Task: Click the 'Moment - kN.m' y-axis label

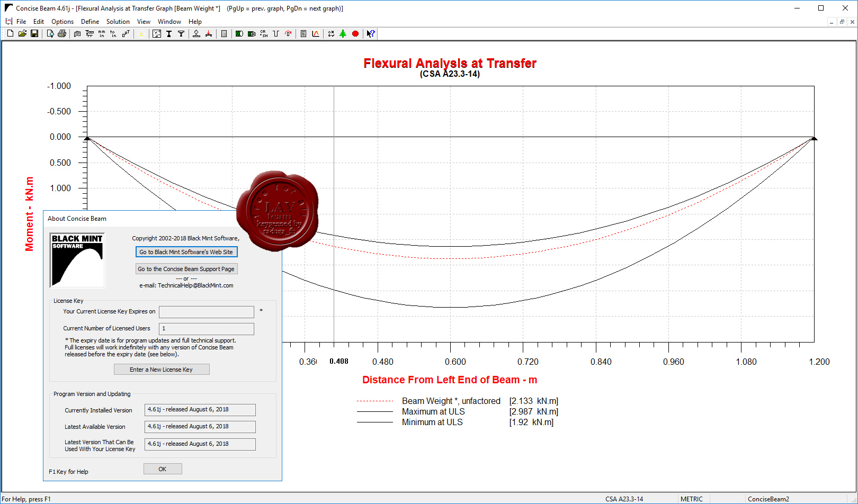Action: coord(30,214)
